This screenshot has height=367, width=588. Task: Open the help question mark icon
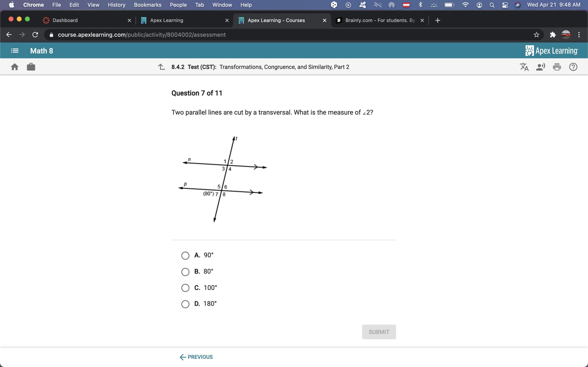coord(573,67)
